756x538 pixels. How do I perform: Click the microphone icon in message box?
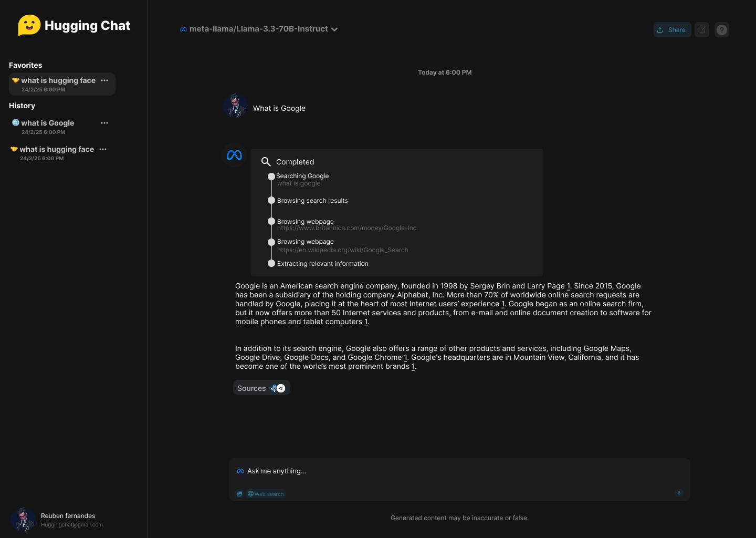(x=679, y=493)
